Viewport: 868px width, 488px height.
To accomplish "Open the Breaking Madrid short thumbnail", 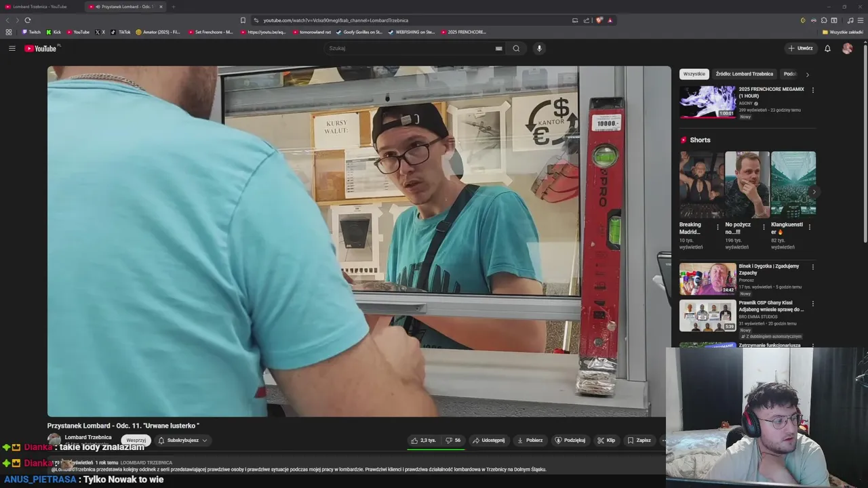I will coord(702,183).
